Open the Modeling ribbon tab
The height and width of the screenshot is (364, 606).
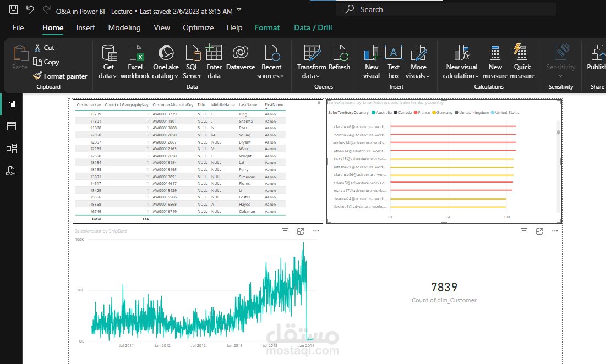click(x=124, y=28)
